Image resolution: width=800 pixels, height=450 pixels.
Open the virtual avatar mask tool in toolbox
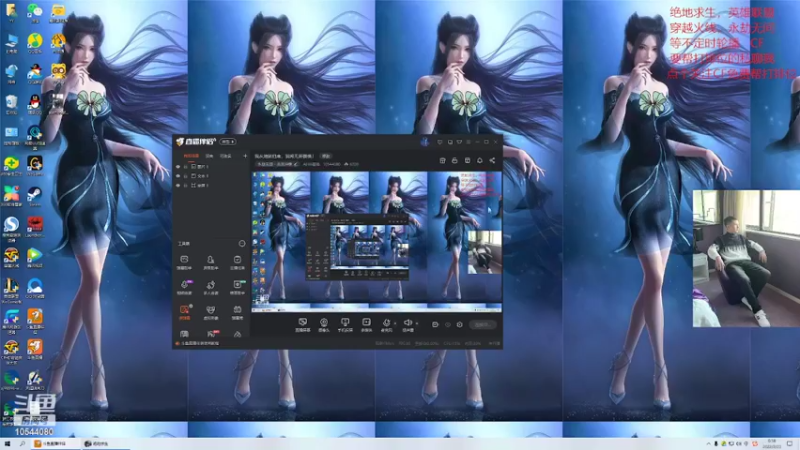(x=210, y=312)
